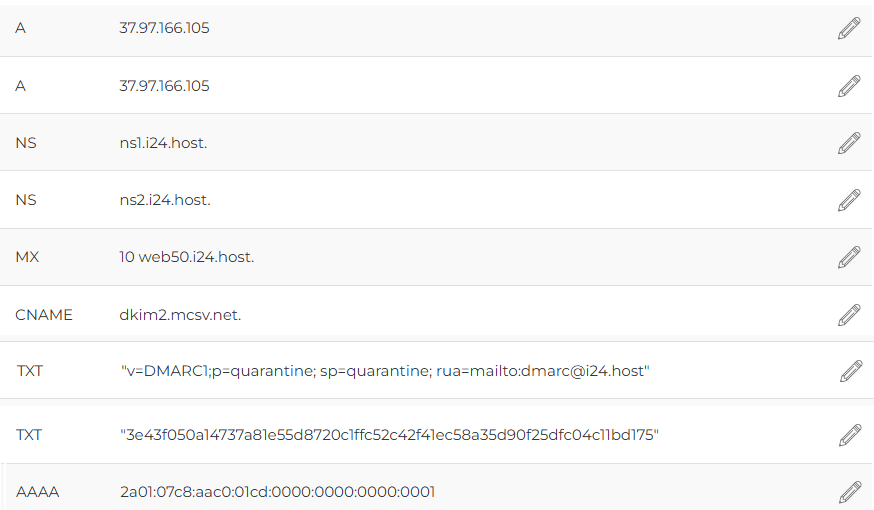Click the dkim2.mcsv.net. value text

coord(180,315)
